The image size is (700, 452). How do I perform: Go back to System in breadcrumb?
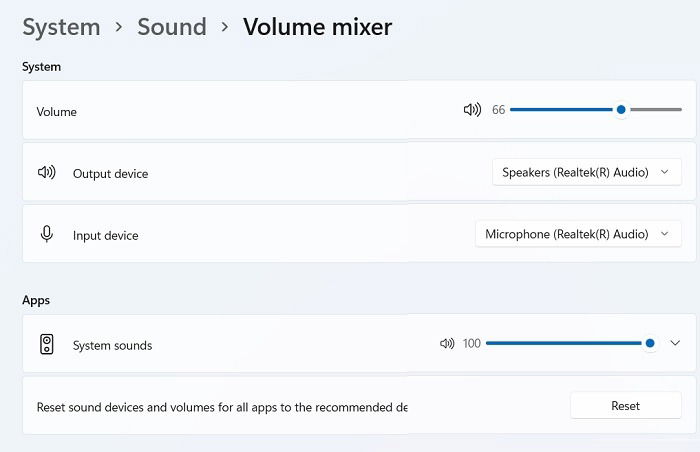pyautogui.click(x=62, y=27)
